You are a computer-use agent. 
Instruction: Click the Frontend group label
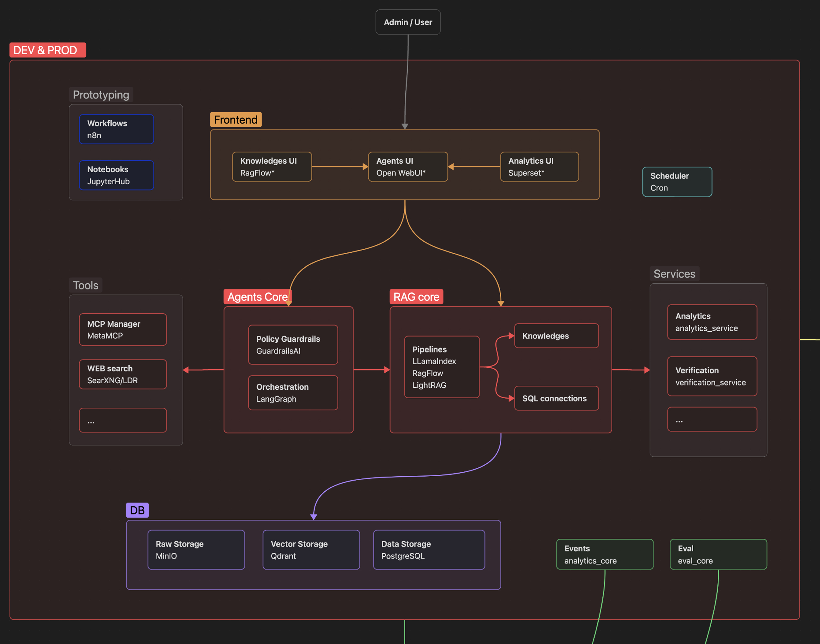tap(236, 120)
